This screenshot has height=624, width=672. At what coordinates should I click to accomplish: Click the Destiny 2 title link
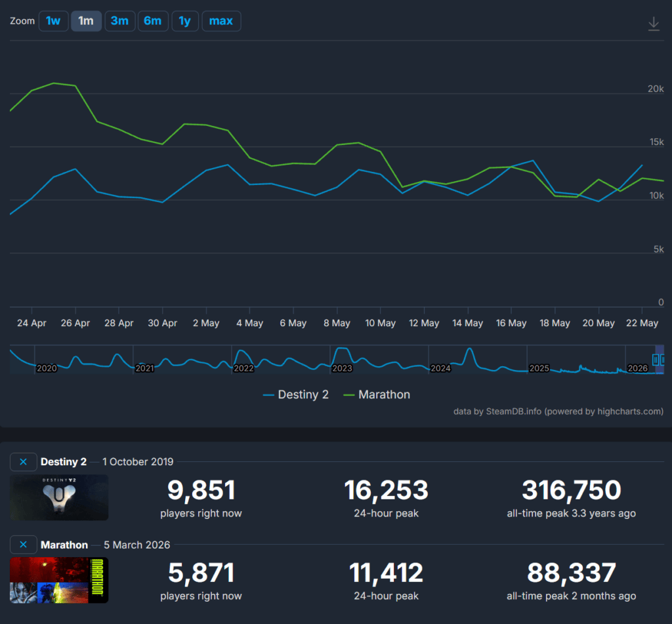click(x=64, y=462)
